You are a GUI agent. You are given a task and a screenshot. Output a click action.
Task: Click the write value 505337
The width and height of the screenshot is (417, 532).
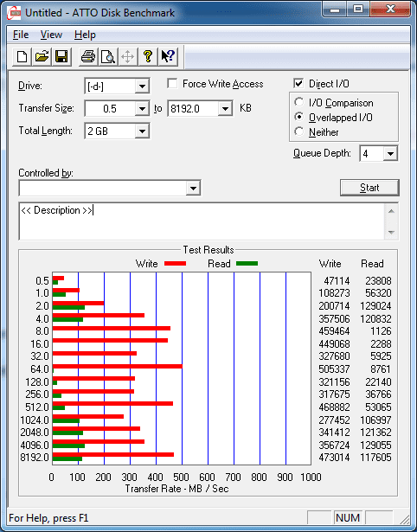tap(334, 369)
